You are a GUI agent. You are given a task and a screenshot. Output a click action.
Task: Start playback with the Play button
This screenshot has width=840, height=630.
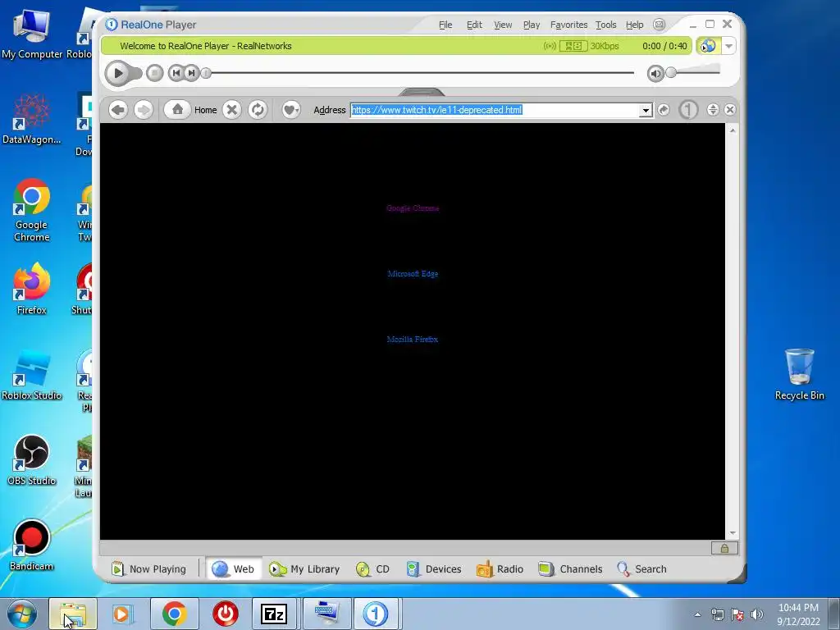pos(118,73)
